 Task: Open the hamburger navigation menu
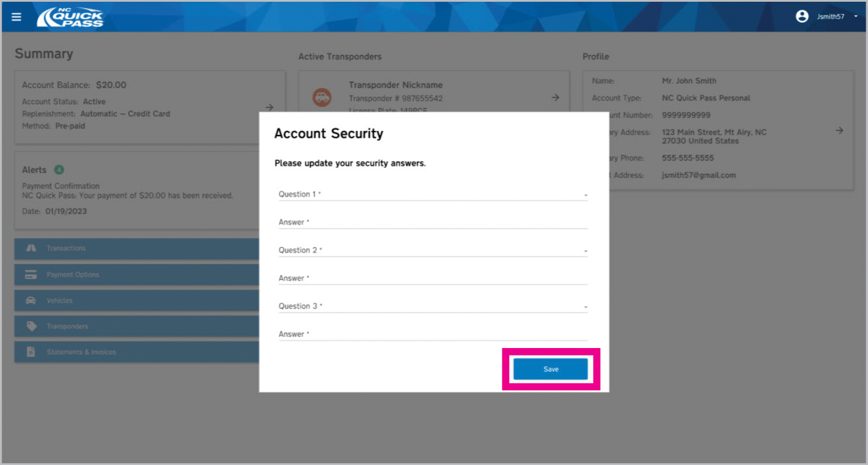[16, 16]
